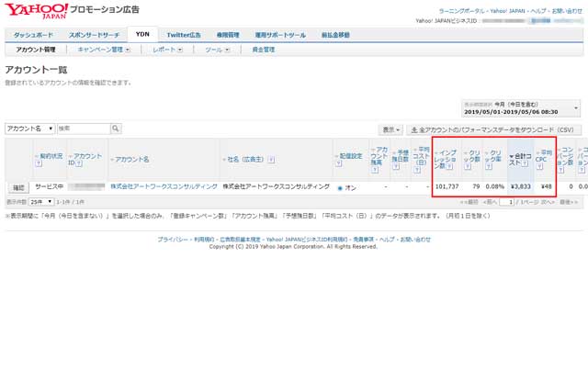Screen dimensions: 588x392
Task: Select the 0.08% click rate cell
Action: [x=494, y=186]
